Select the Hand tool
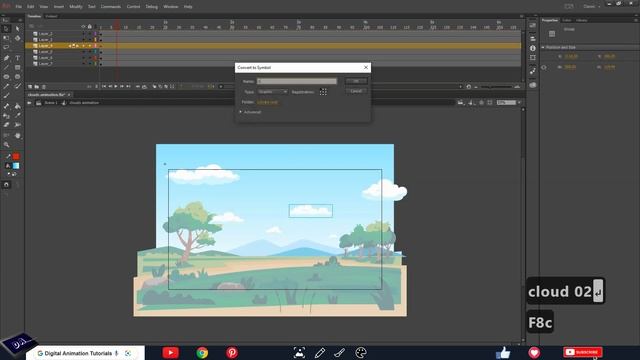This screenshot has width=640, height=360. point(18,135)
